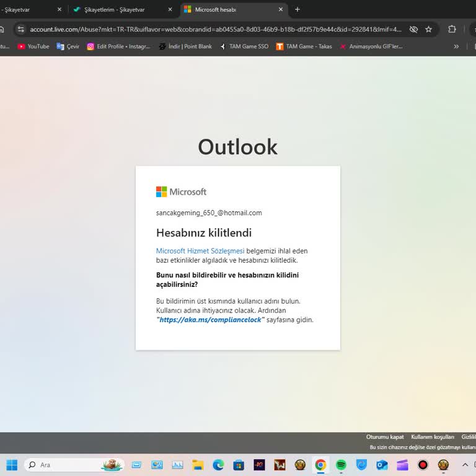Close the Şikayetlerim - Şikayetvar tab
The width and height of the screenshot is (476, 476).
pos(170,9)
